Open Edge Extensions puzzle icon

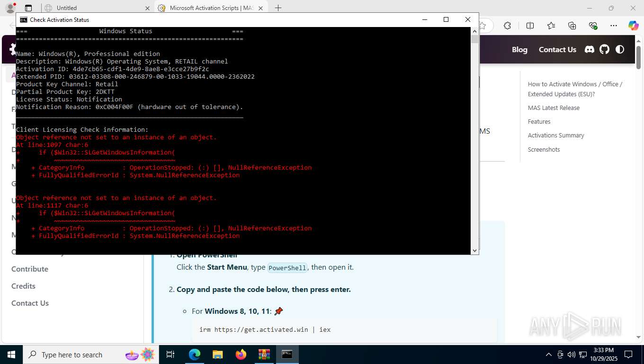point(507,26)
